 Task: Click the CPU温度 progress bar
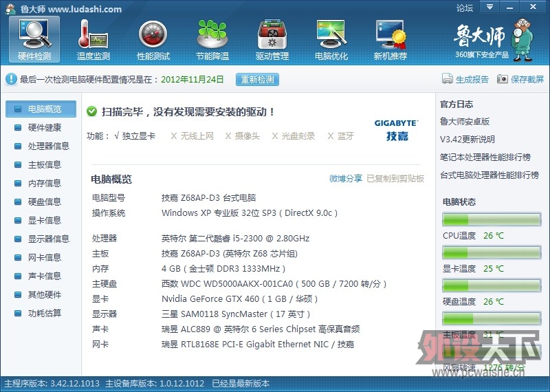(x=492, y=219)
